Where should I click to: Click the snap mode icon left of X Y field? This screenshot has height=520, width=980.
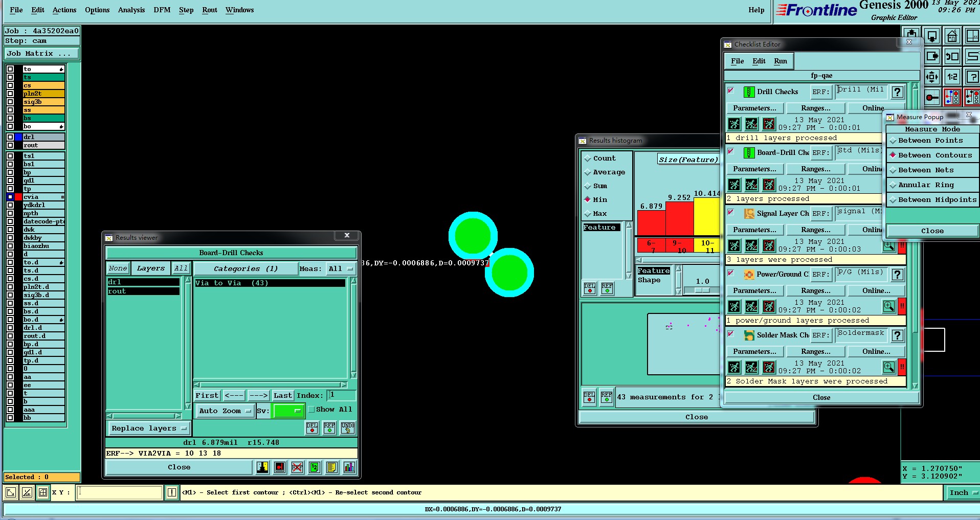coord(43,492)
